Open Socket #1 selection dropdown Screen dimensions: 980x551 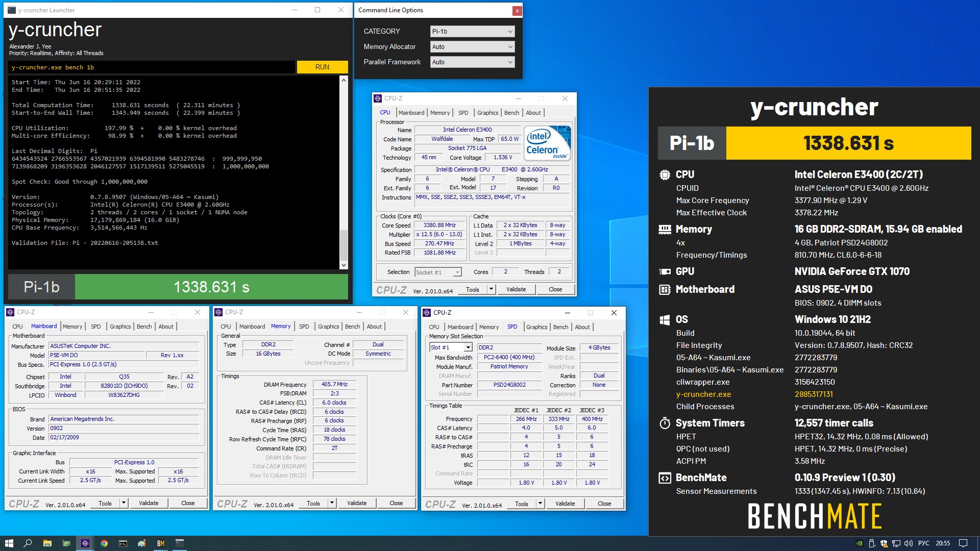point(438,272)
